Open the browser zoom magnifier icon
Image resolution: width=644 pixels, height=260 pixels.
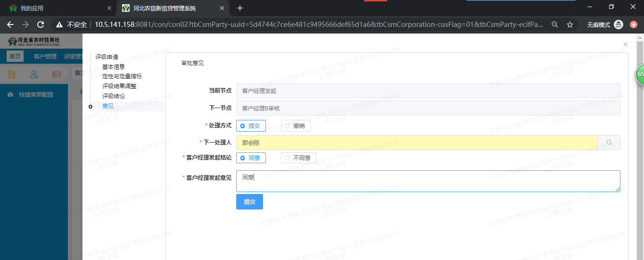tap(555, 25)
